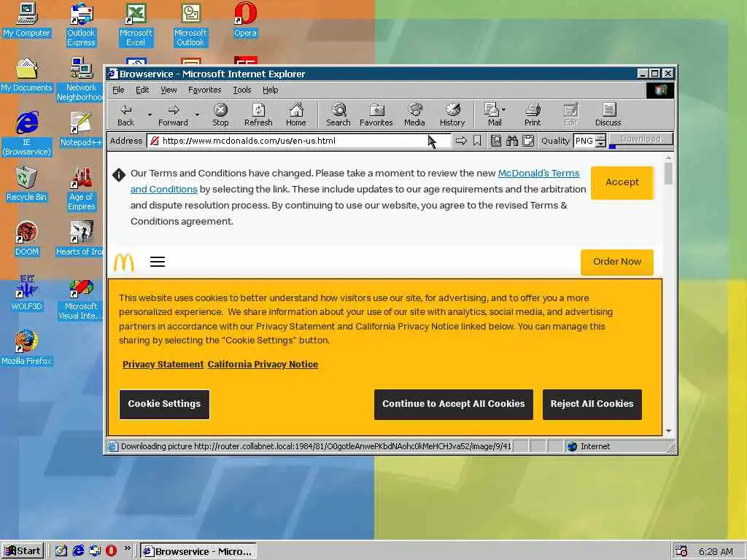Click the image icon left of the binoculars
Image resolution: width=747 pixels, height=560 pixels.
[x=496, y=141]
